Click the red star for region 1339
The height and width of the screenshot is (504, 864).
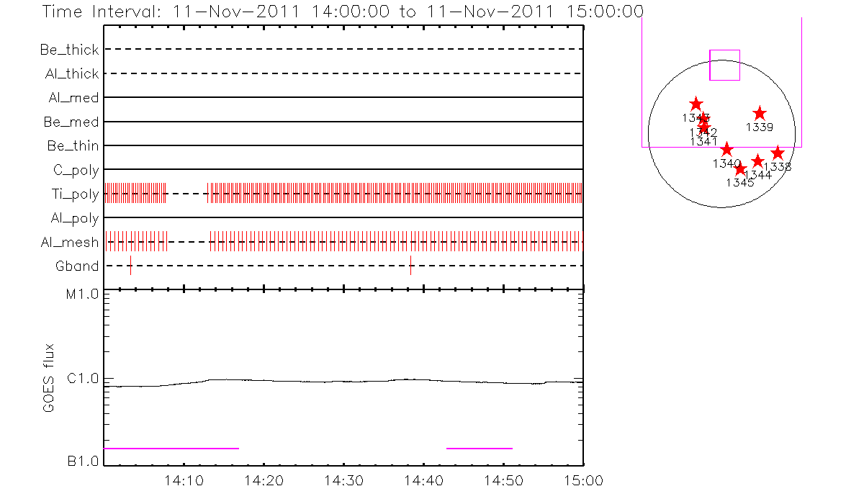pos(760,113)
